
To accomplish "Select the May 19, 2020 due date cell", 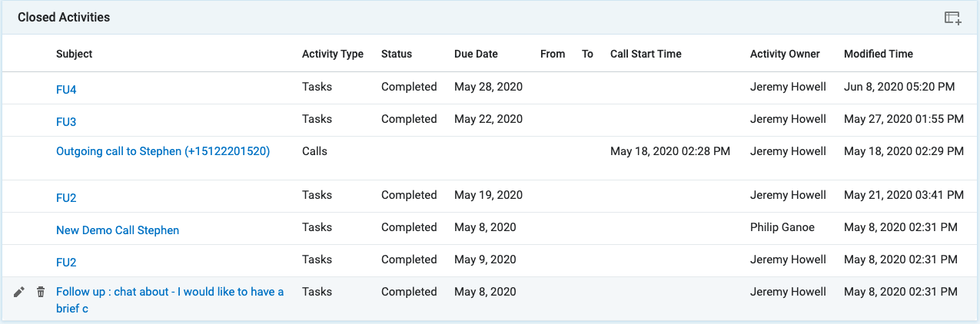I will coord(488,195).
